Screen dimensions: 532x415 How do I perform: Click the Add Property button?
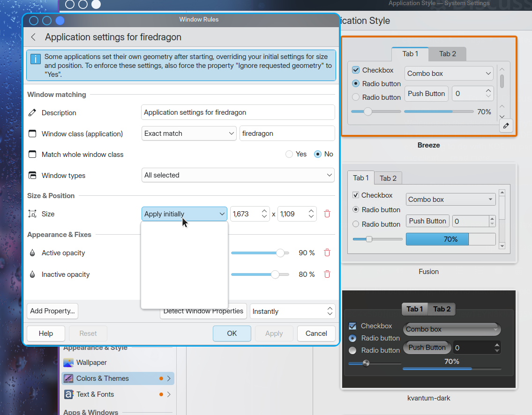click(52, 311)
